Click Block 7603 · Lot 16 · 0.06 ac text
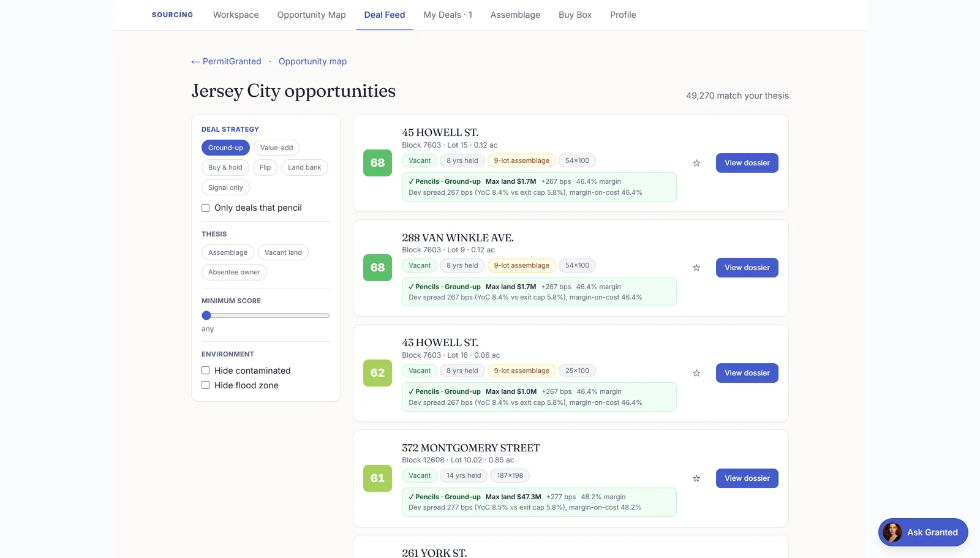 (451, 355)
